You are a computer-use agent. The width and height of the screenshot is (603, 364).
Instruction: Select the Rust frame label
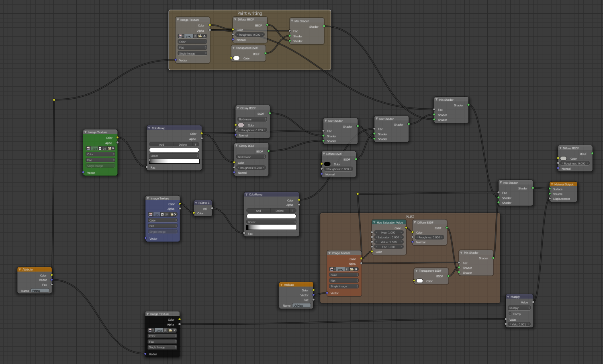point(410,216)
